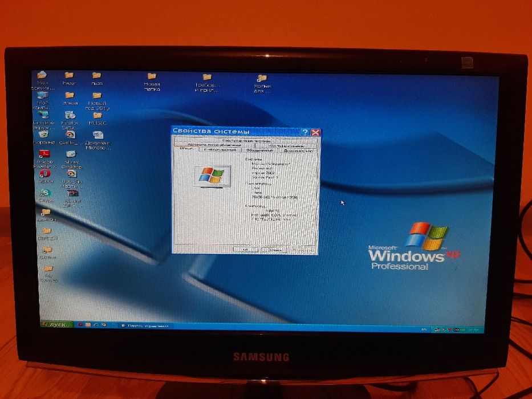The width and height of the screenshot is (532, 399).
Task: Select the Новый год 2013 folder
Action: point(98,101)
